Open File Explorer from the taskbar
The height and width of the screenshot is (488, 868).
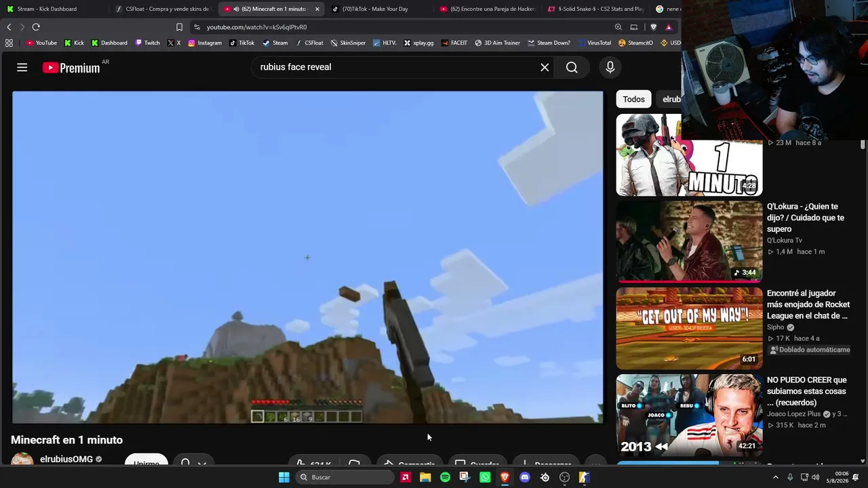[425, 477]
